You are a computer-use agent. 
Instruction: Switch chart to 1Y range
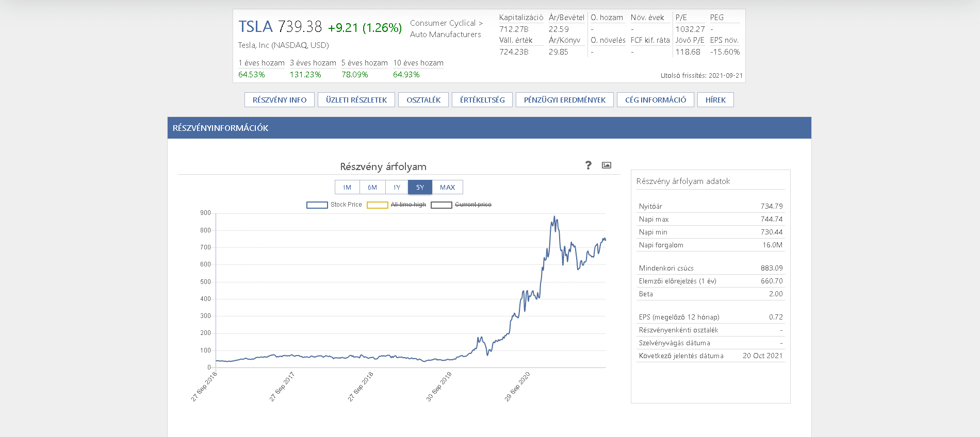(397, 187)
